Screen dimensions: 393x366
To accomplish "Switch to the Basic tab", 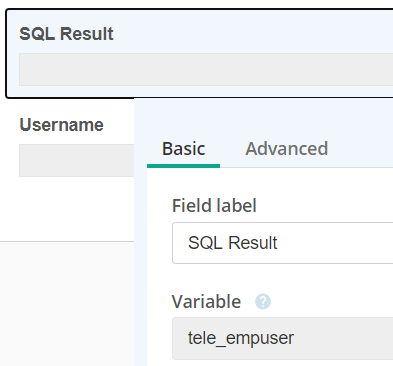I will 183,149.
